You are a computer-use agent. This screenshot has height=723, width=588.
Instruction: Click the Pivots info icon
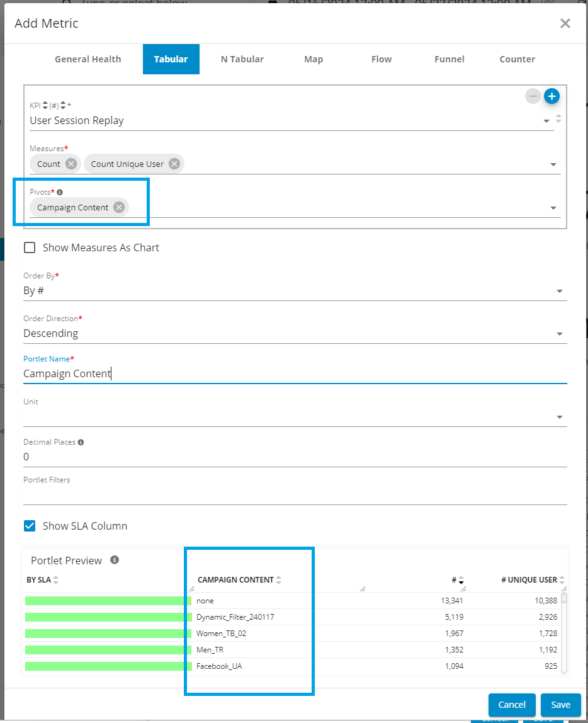coord(60,192)
